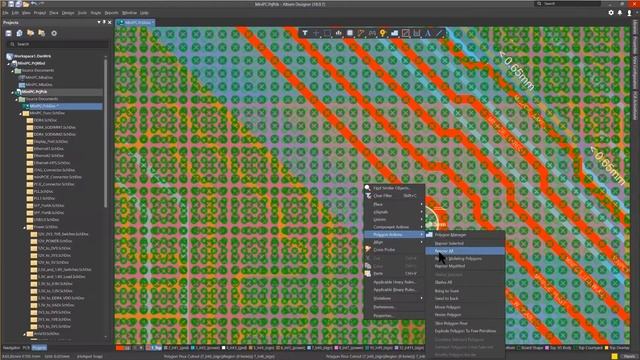Select the rectangle selection tool in the Active Bar
Image resolution: width=640 pixels, height=360 pixels.
327,33
